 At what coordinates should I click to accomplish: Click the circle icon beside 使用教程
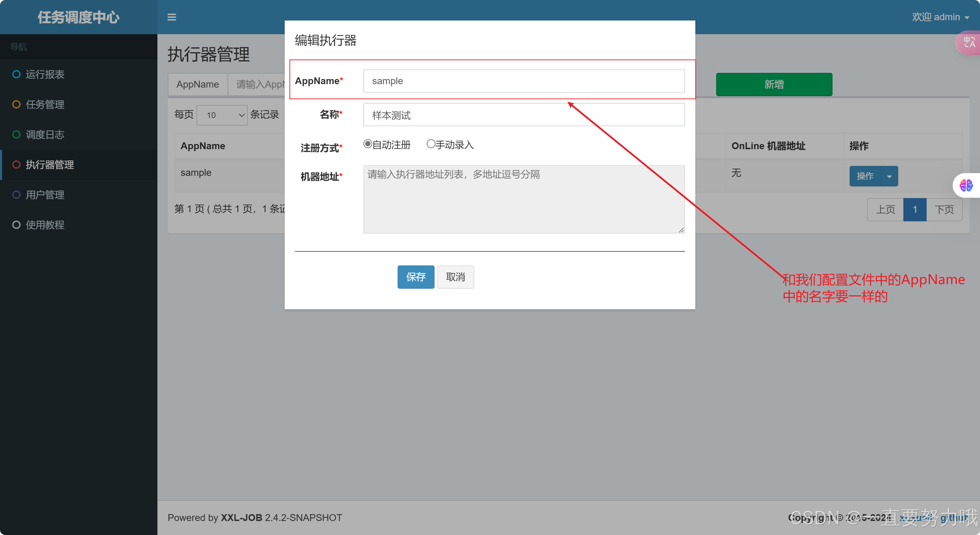click(16, 225)
